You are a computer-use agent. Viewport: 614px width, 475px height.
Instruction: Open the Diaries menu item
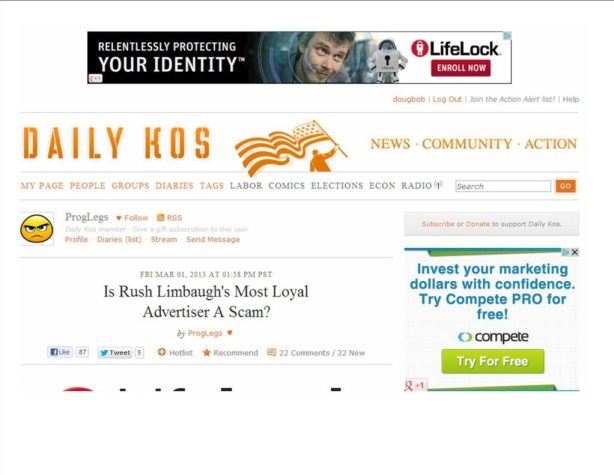pyautogui.click(x=174, y=186)
